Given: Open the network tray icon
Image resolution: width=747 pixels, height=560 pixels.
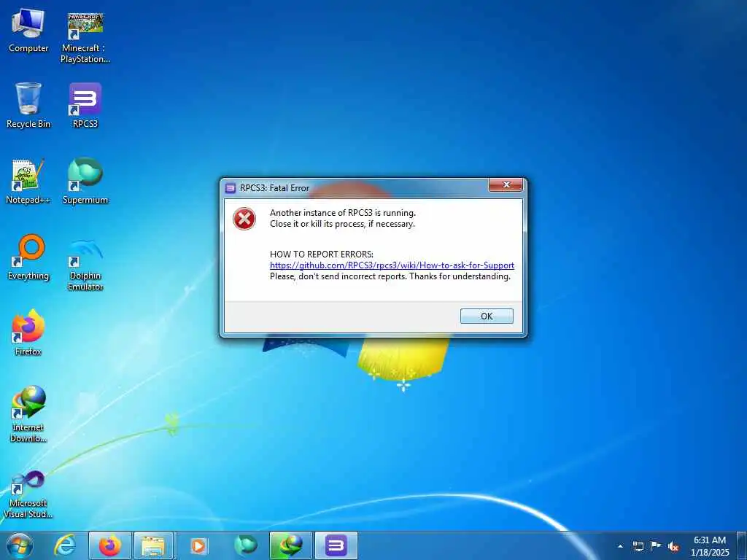Looking at the screenshot, I should 638,546.
